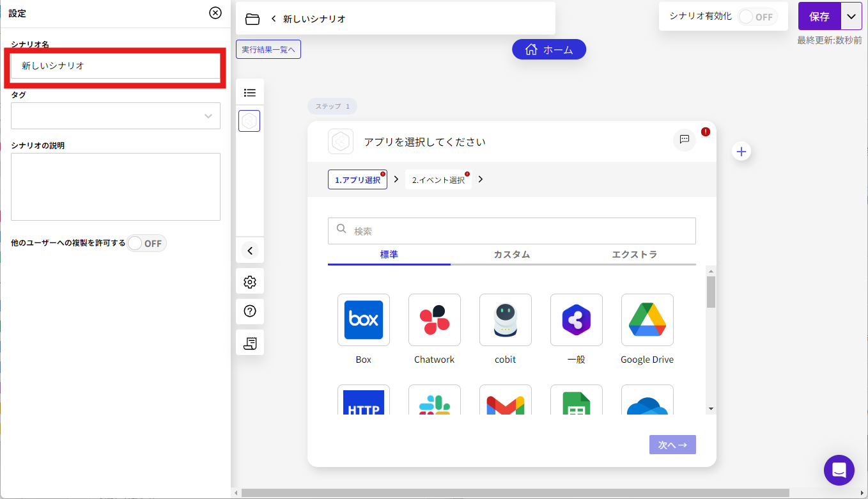Switch to the エクストラ tab

(x=635, y=255)
